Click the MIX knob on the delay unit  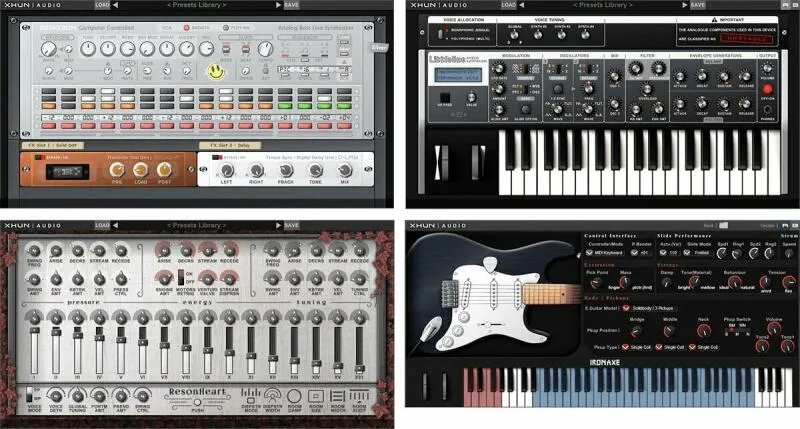pos(345,171)
